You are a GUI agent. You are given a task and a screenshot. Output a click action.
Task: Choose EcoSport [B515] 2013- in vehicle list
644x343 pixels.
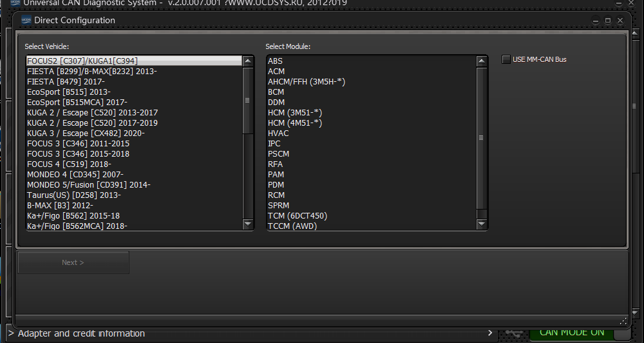(135, 92)
